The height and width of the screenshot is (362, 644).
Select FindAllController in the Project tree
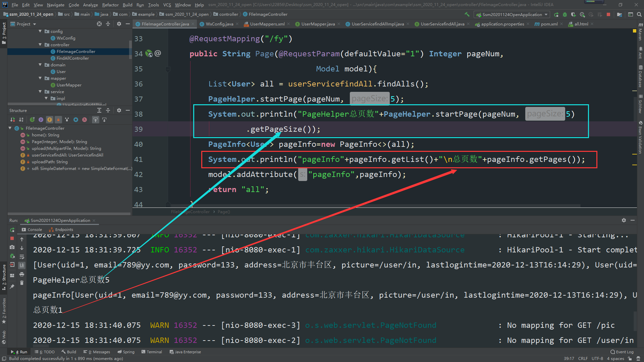72,58
